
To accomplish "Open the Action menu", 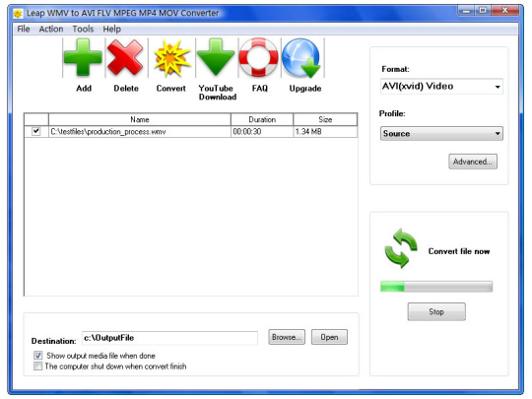I will coord(51,29).
